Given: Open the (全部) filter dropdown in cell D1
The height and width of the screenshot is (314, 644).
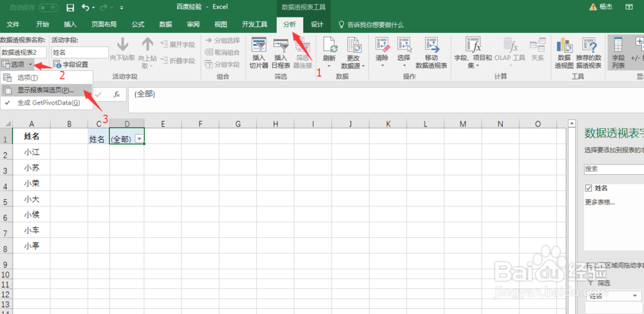Looking at the screenshot, I should pyautogui.click(x=140, y=139).
